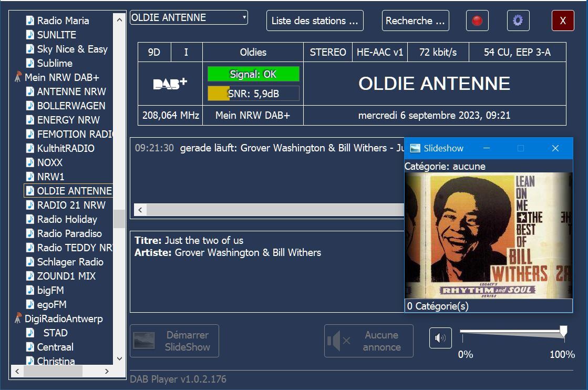Click the antenna icon beside DigiRadioAntwerp
Viewport: 588px width, 390px height.
(18, 319)
